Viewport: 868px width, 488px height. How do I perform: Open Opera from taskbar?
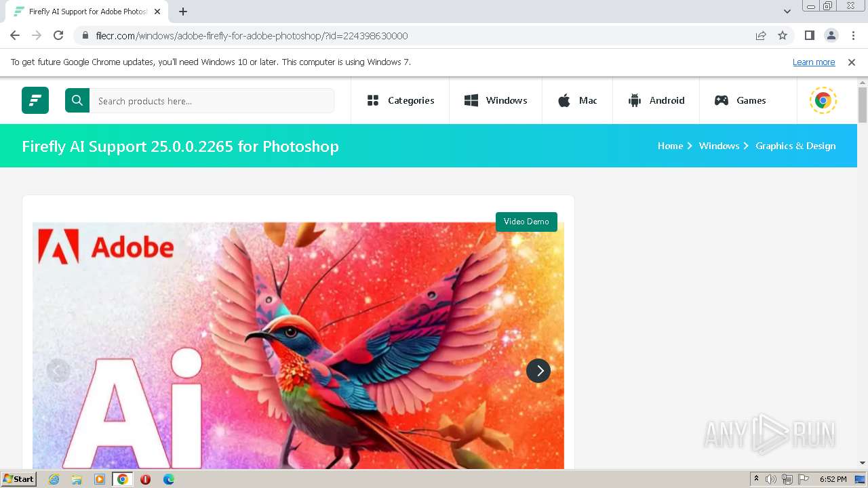(x=145, y=479)
